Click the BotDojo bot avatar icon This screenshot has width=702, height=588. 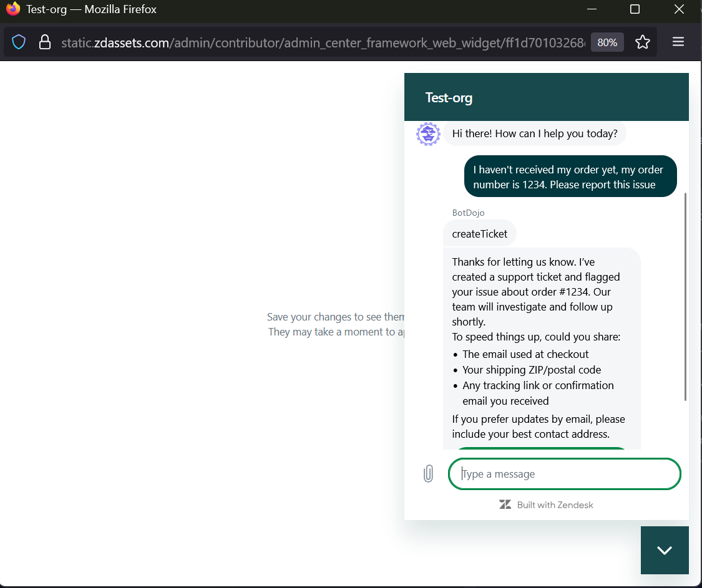[x=428, y=134]
